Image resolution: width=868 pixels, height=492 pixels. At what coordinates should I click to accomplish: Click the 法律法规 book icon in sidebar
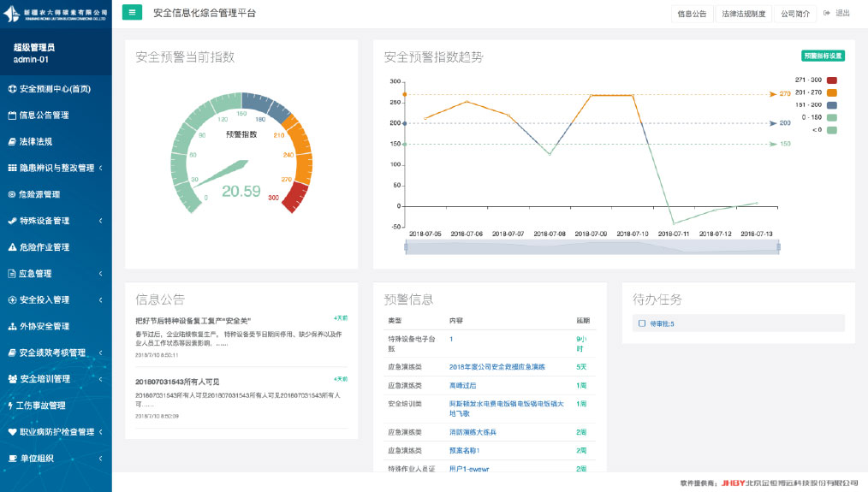pyautogui.click(x=12, y=142)
